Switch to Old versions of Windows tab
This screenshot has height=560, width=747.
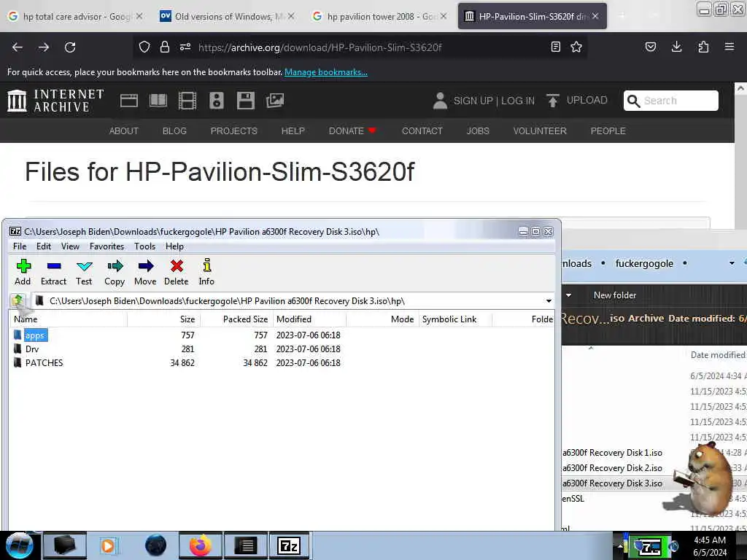click(227, 16)
